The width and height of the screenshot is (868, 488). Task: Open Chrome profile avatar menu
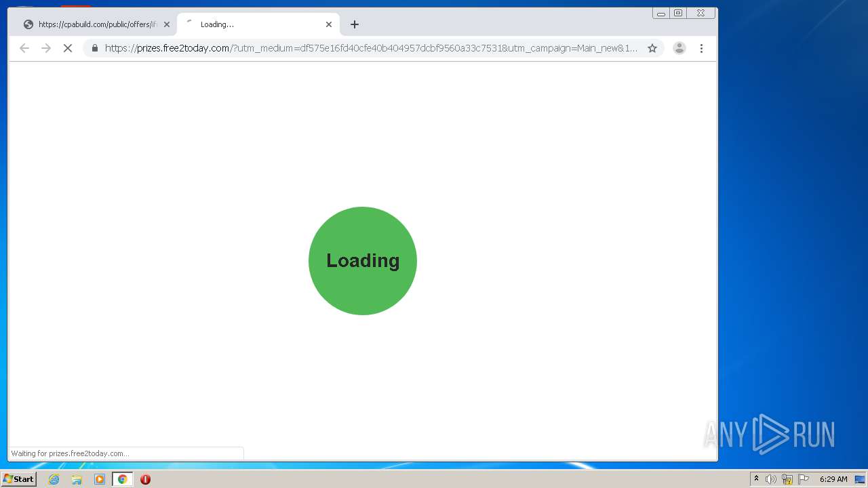(679, 48)
